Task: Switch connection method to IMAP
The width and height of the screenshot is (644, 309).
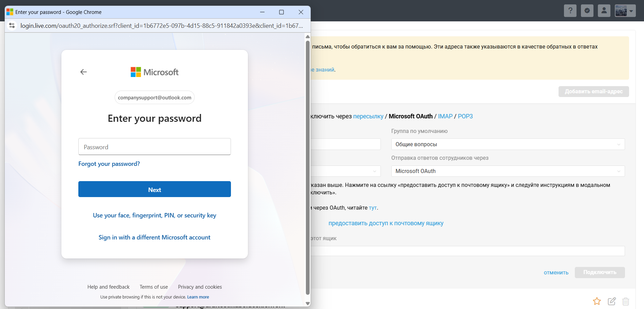Action: point(445,116)
